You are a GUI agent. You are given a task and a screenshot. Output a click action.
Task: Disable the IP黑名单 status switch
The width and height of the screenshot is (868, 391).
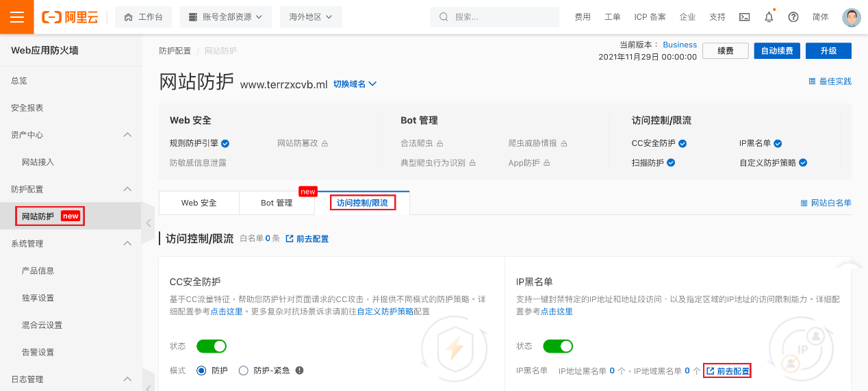[557, 346]
